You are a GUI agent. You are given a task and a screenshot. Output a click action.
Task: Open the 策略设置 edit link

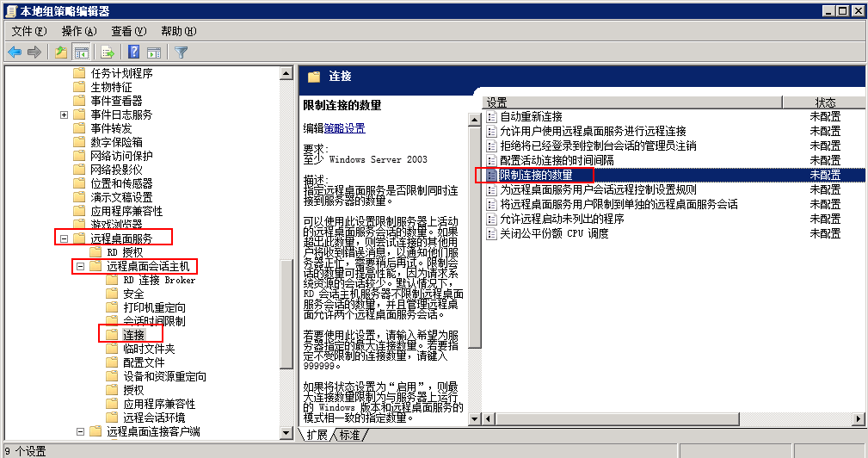click(x=344, y=128)
